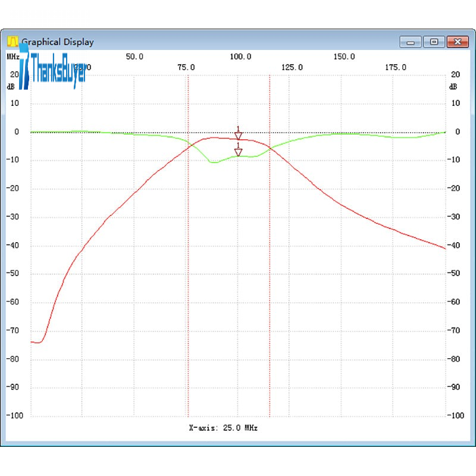Image resolution: width=476 pixels, height=476 pixels.
Task: Click the red curve's flat minimum near -74 dB
Action: click(37, 342)
